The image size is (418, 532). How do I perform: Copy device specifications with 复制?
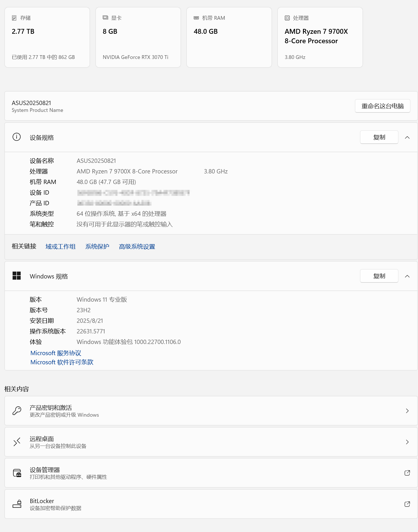tap(379, 137)
